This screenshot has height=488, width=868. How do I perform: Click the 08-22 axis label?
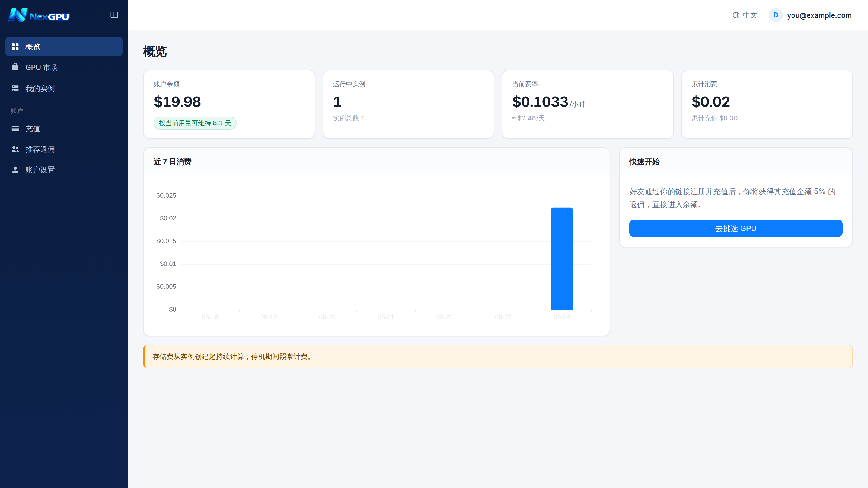click(445, 317)
